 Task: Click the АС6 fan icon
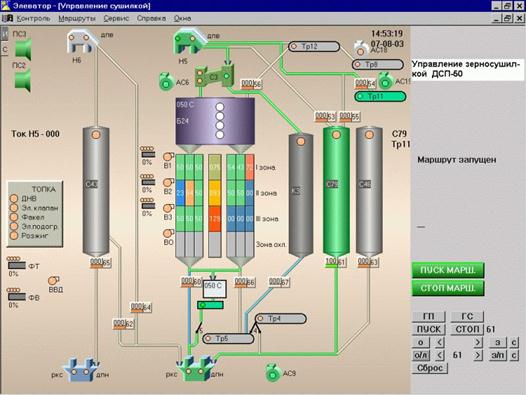(166, 82)
